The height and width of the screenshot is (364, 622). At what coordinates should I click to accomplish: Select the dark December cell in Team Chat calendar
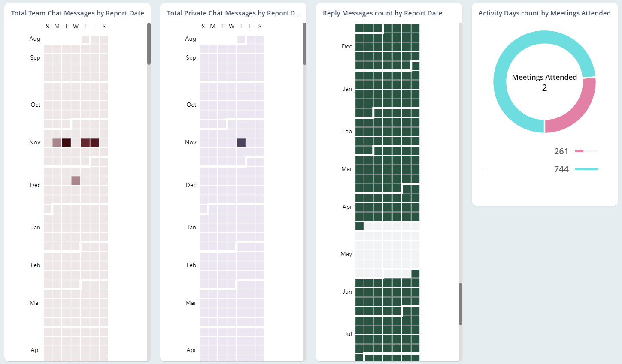coord(76,181)
